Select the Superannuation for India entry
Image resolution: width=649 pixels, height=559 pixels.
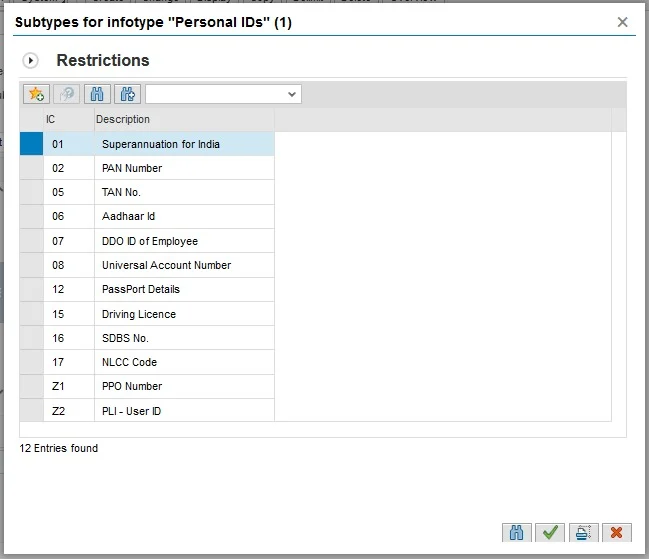pyautogui.click(x=184, y=144)
